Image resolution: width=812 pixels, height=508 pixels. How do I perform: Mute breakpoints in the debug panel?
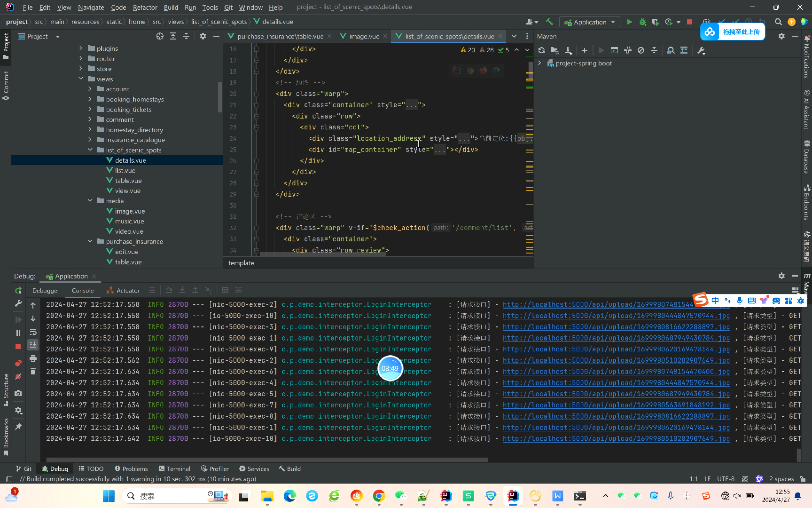pos(18,376)
